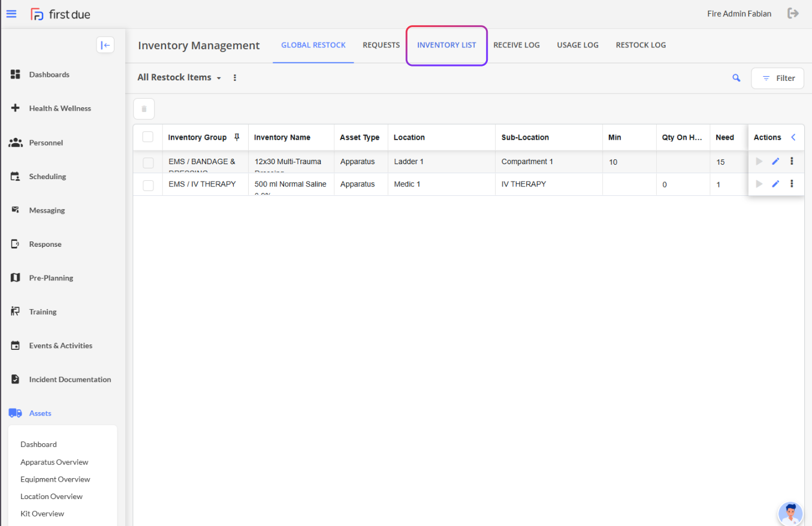Image resolution: width=812 pixels, height=526 pixels.
Task: Click the play icon for Ladder 1 row
Action: 759,161
